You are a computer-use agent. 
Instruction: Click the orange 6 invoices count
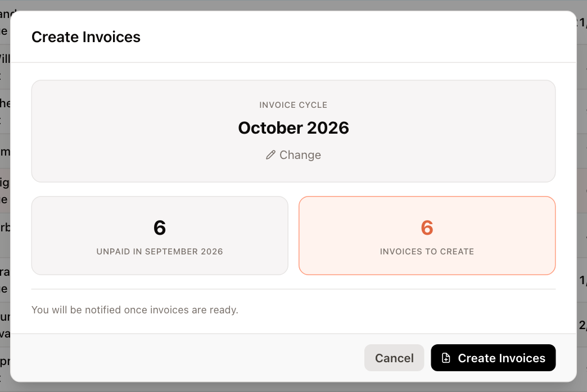427,228
